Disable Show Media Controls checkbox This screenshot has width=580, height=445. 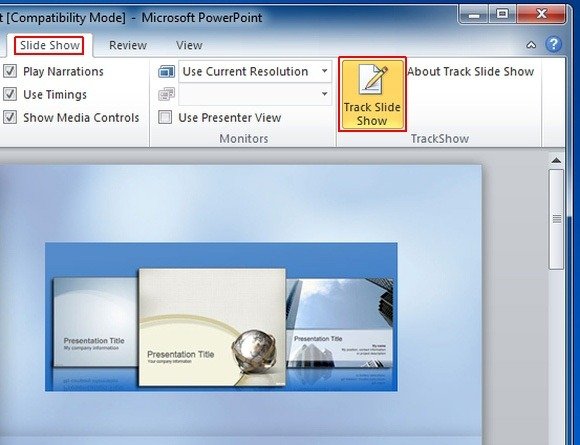pos(10,118)
